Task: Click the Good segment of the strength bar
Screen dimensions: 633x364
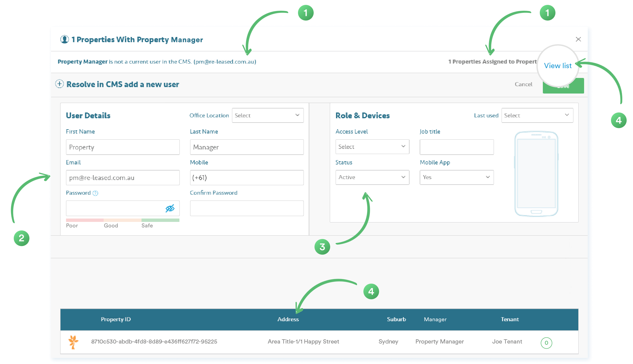Action: (x=123, y=220)
